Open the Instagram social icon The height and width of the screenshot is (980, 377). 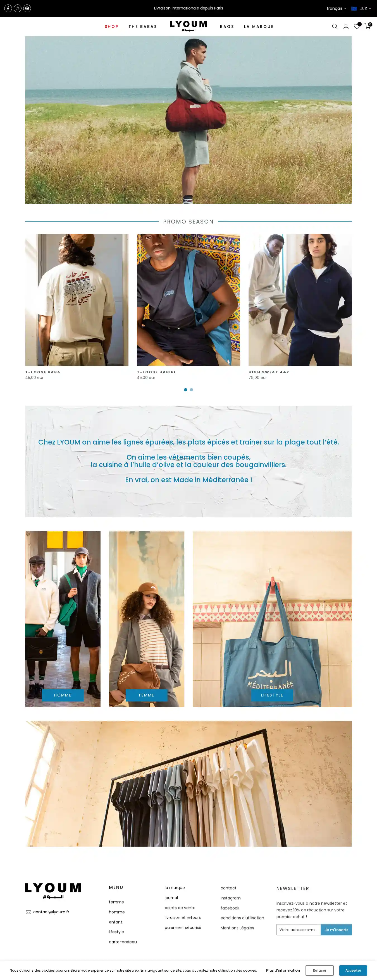18,8
